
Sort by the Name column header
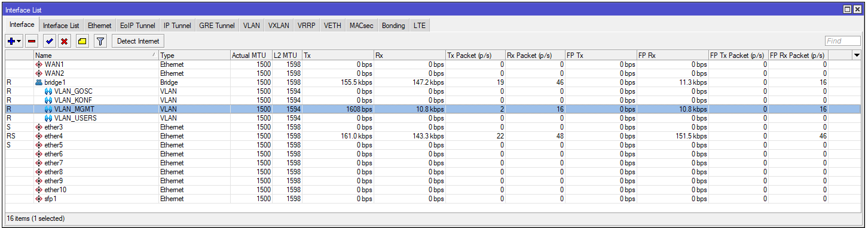[96, 55]
